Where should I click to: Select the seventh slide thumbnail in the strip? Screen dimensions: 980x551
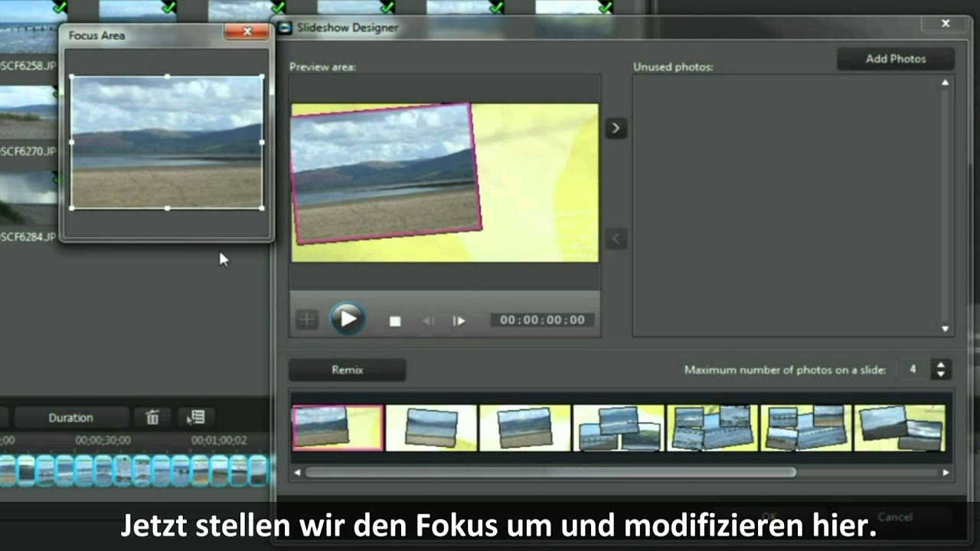pos(900,428)
